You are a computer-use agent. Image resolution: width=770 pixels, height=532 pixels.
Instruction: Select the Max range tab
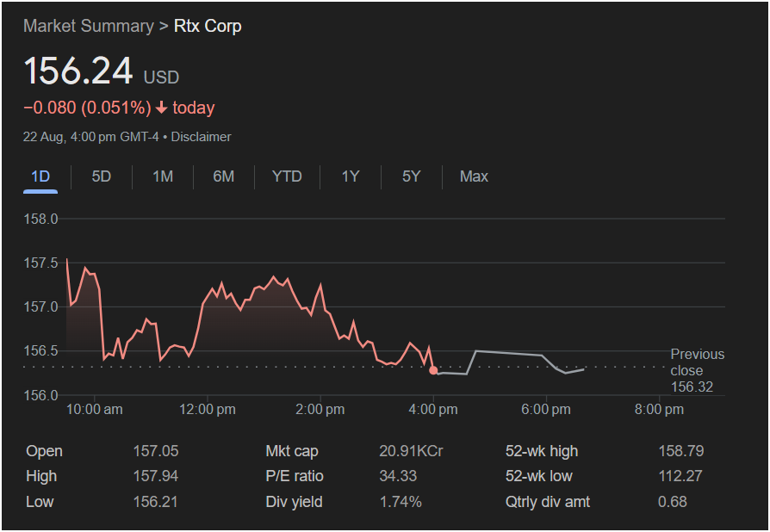tap(474, 176)
